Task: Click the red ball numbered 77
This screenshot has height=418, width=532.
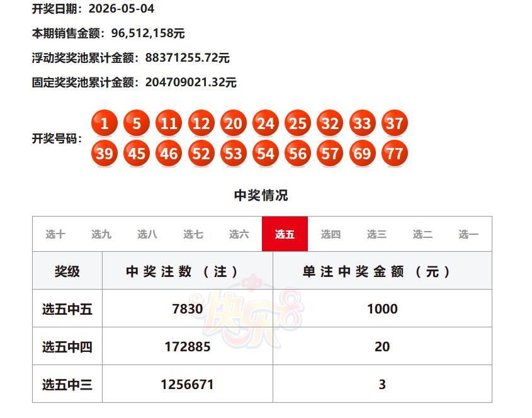Action: point(395,153)
